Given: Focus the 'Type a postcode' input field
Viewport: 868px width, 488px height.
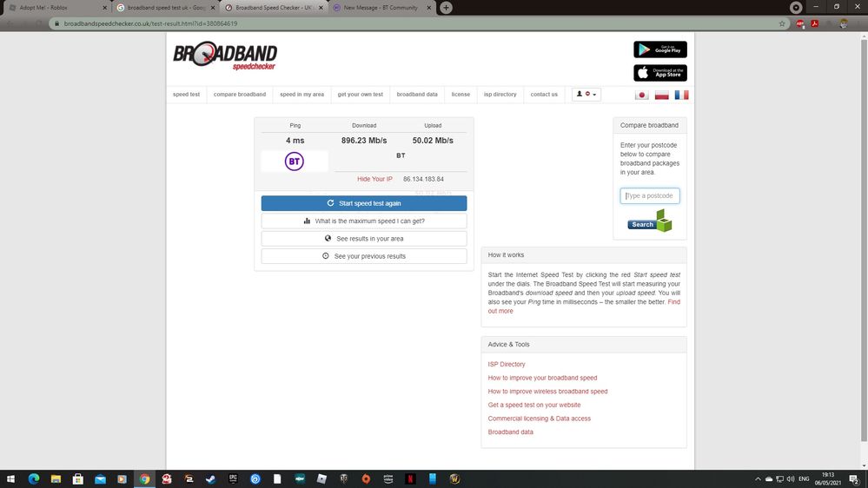Looking at the screenshot, I should pos(650,196).
